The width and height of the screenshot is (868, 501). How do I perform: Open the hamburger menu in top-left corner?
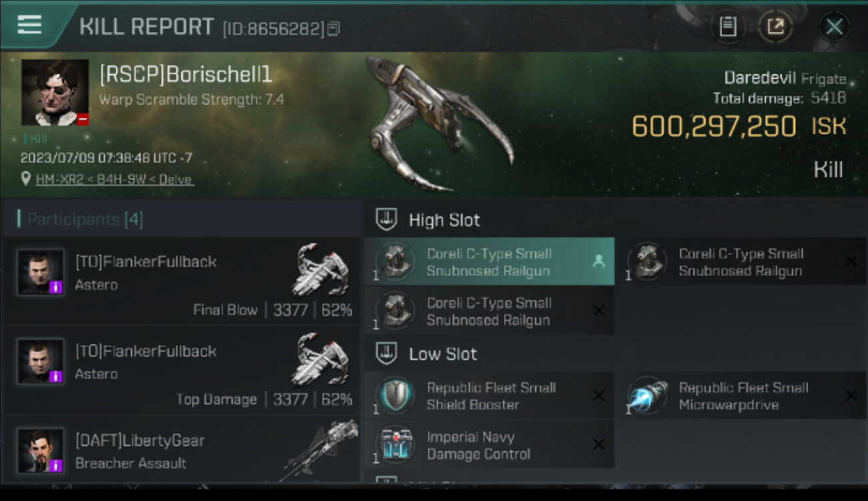pos(29,25)
